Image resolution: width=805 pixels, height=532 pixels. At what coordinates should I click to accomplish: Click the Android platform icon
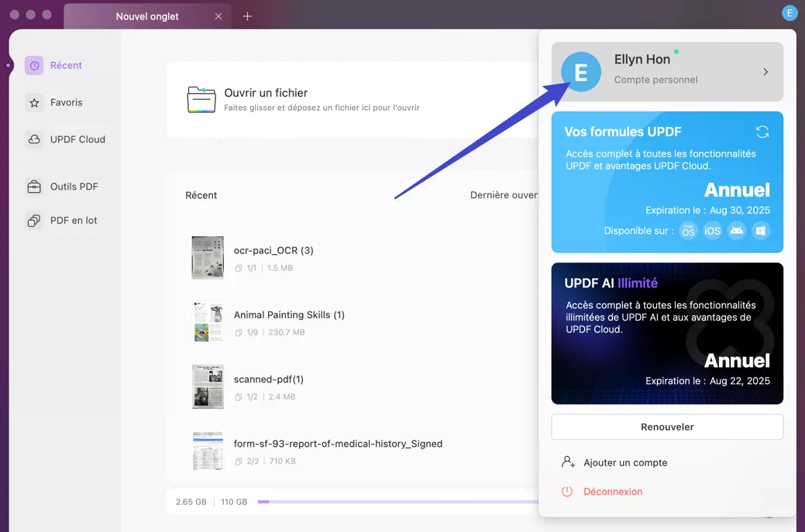click(x=737, y=231)
